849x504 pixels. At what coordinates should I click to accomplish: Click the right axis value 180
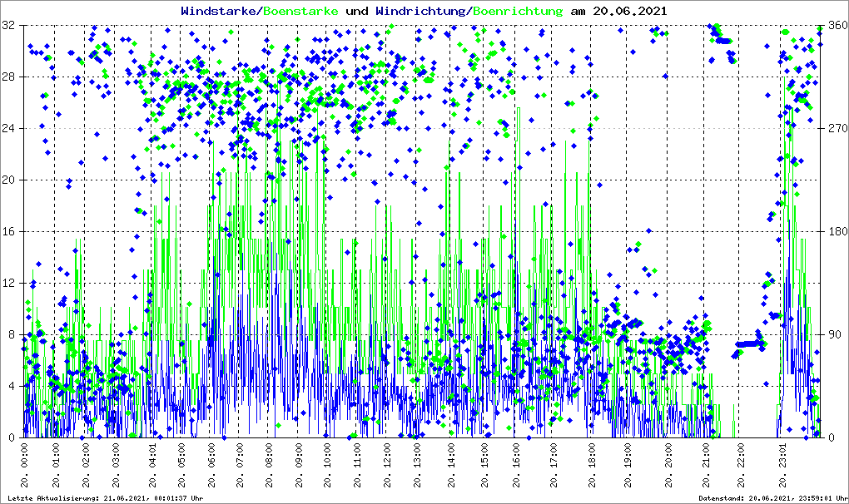(x=834, y=232)
